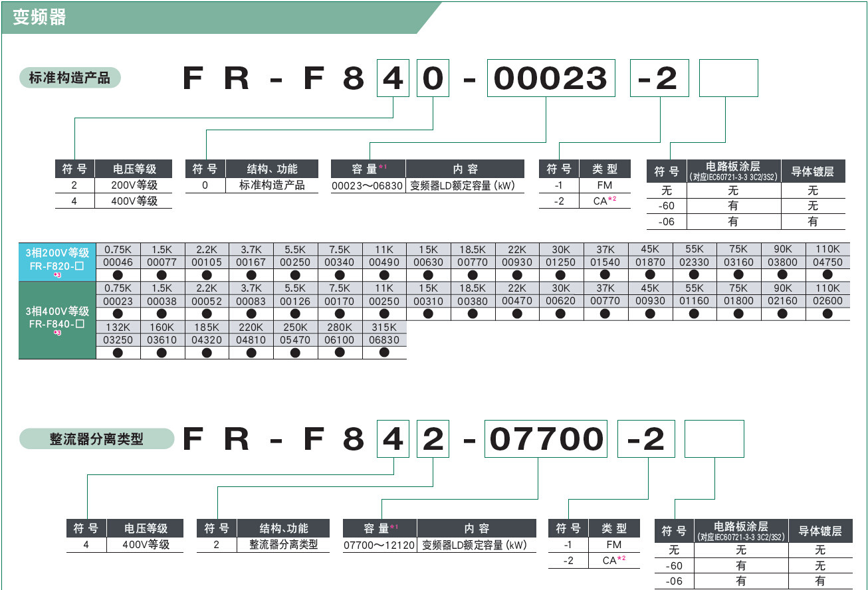
Task: Click the boxed digit 0 in the FR-F840 model
Action: point(433,78)
